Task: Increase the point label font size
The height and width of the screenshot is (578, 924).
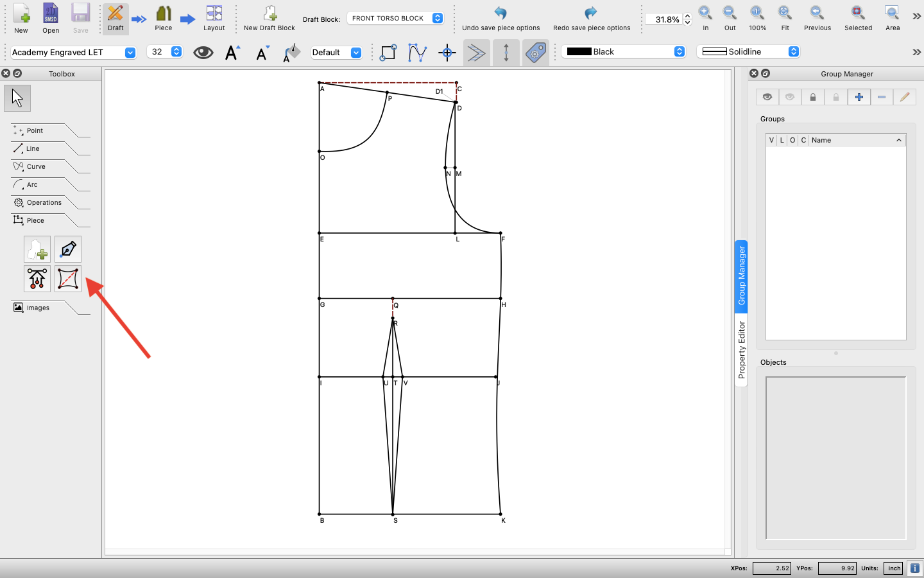Action: pos(232,53)
